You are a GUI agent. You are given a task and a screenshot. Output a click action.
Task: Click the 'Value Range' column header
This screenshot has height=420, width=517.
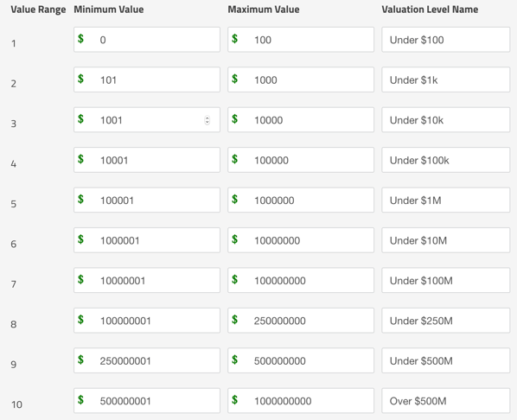[x=38, y=10]
